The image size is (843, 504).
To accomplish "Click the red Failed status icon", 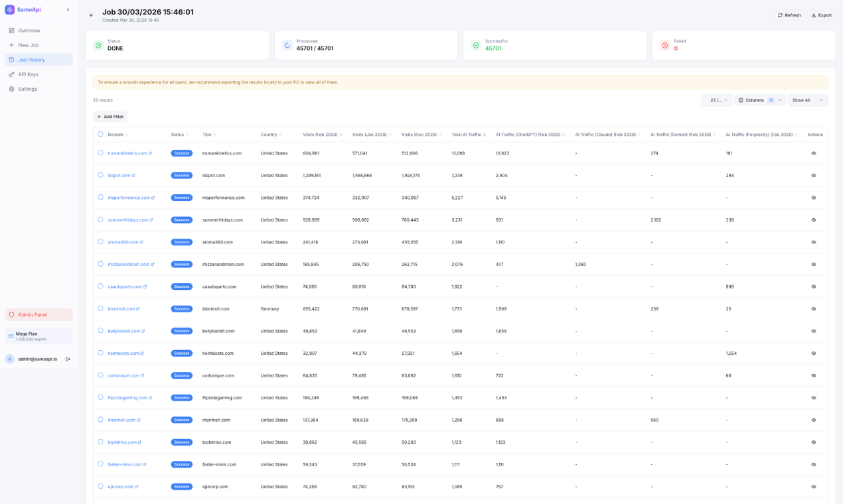I will click(664, 45).
